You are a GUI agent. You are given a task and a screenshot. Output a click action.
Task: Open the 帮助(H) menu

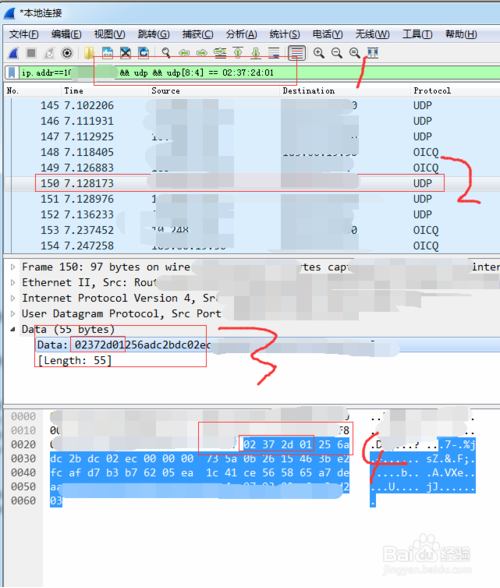461,34
